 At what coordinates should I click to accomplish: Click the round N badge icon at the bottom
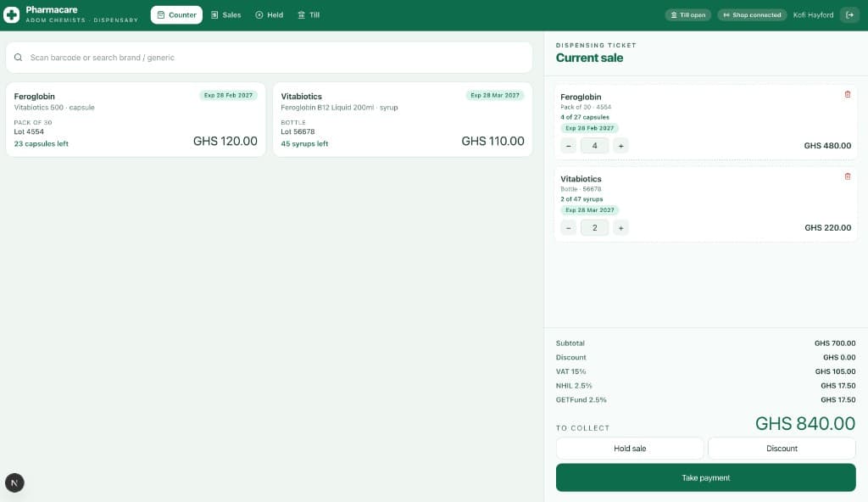14,483
